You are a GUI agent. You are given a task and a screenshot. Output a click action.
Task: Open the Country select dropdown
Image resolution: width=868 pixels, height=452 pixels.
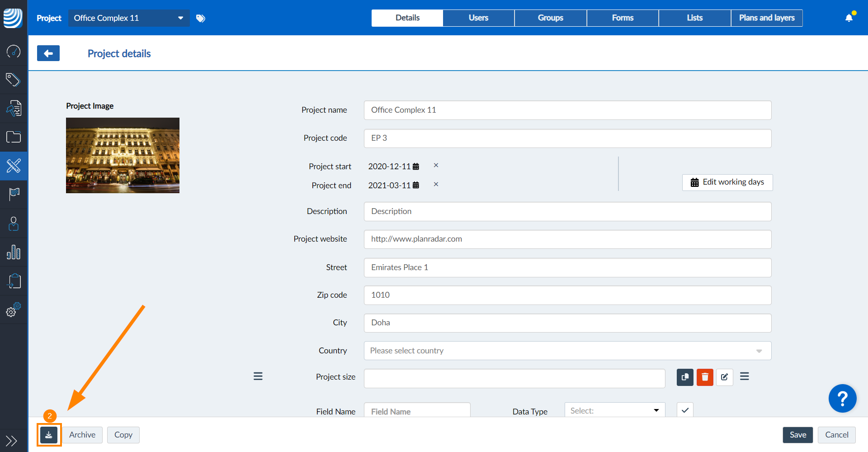[567, 351]
